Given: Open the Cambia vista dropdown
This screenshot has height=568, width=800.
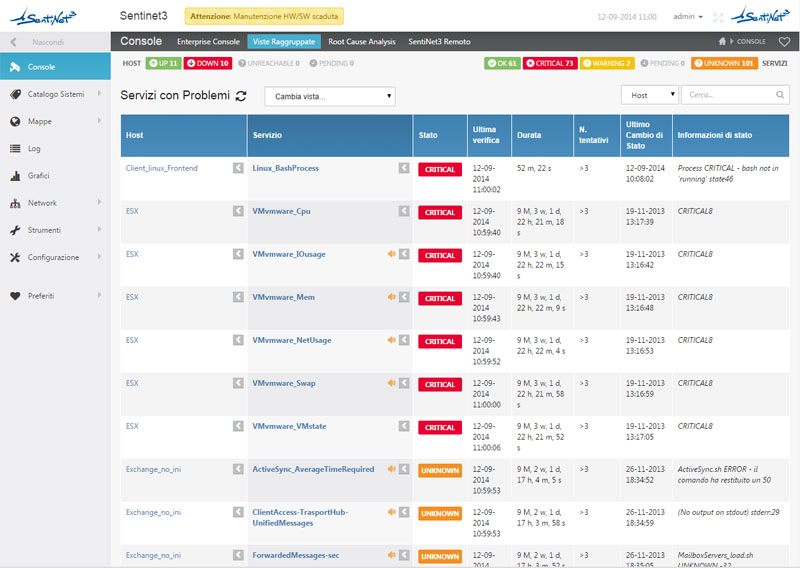Looking at the screenshot, I should click(330, 96).
